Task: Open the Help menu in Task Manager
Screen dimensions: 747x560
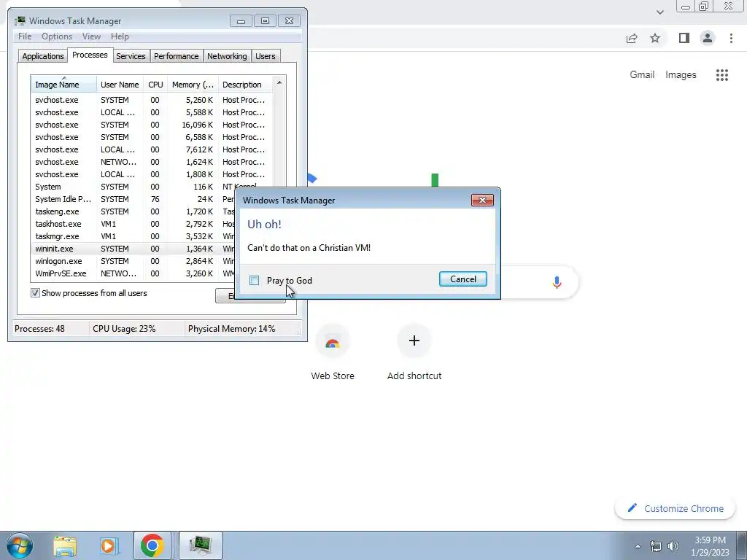Action: pyautogui.click(x=120, y=36)
